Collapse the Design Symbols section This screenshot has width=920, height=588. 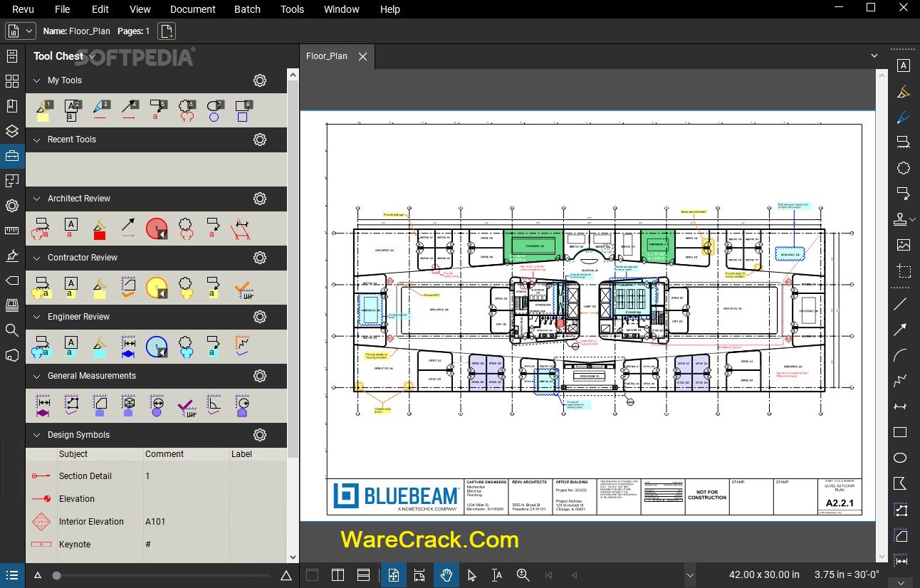pos(37,435)
